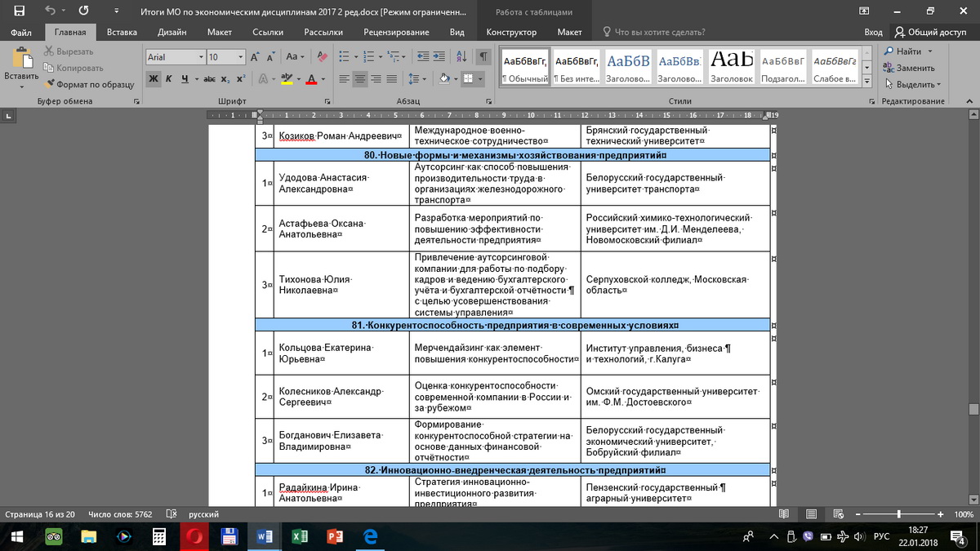This screenshot has width=980, height=551.
Task: Click the Копировать (Copy) button
Action: coord(73,69)
